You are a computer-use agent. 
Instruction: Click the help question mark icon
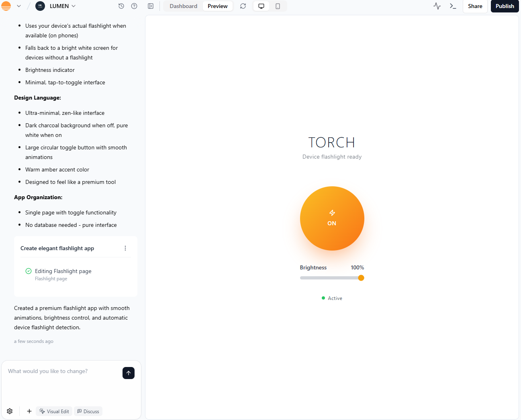(134, 6)
